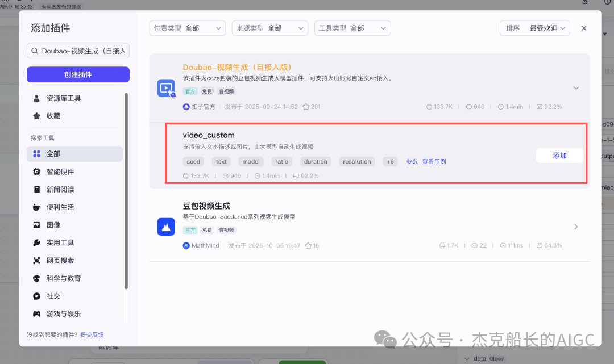Click the Doubao video generation plugin icon
The height and width of the screenshot is (364, 614).
pyautogui.click(x=166, y=88)
